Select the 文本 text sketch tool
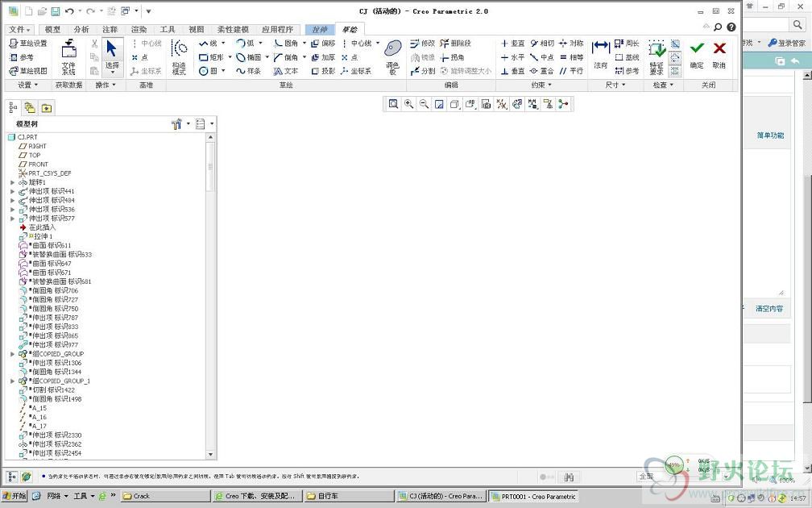This screenshot has height=508, width=812. [x=286, y=70]
